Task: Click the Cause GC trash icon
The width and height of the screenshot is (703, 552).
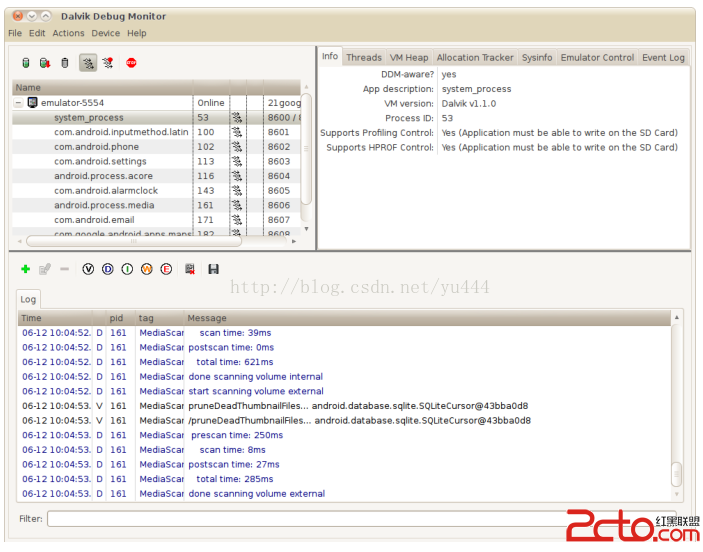Action: [x=65, y=63]
